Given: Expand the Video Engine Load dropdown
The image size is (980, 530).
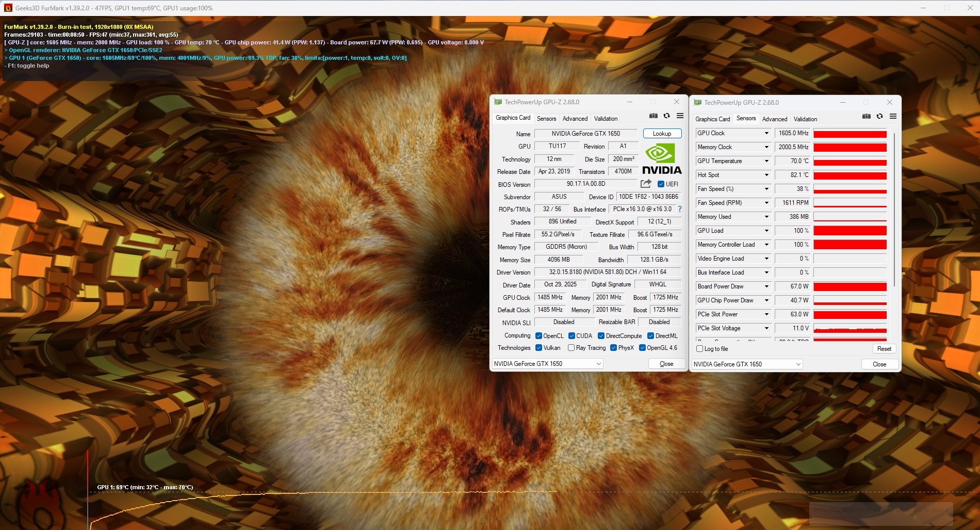Looking at the screenshot, I should pos(766,259).
